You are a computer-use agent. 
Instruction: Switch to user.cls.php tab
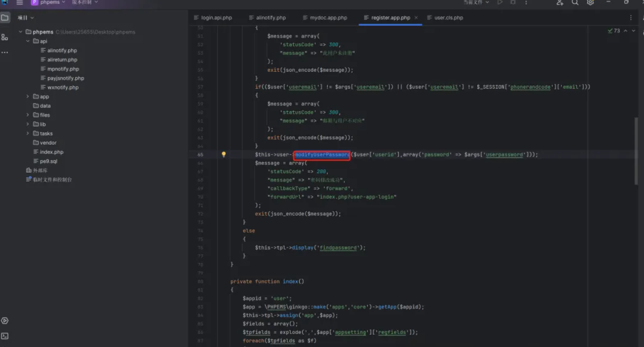point(445,18)
